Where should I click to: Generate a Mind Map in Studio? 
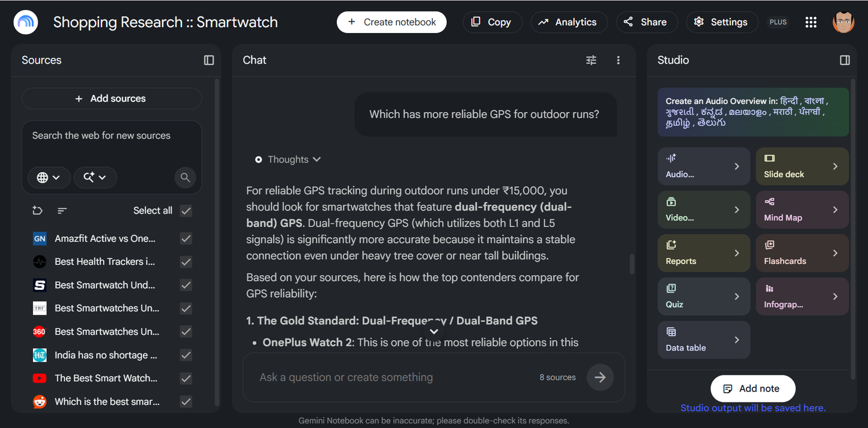tap(802, 209)
